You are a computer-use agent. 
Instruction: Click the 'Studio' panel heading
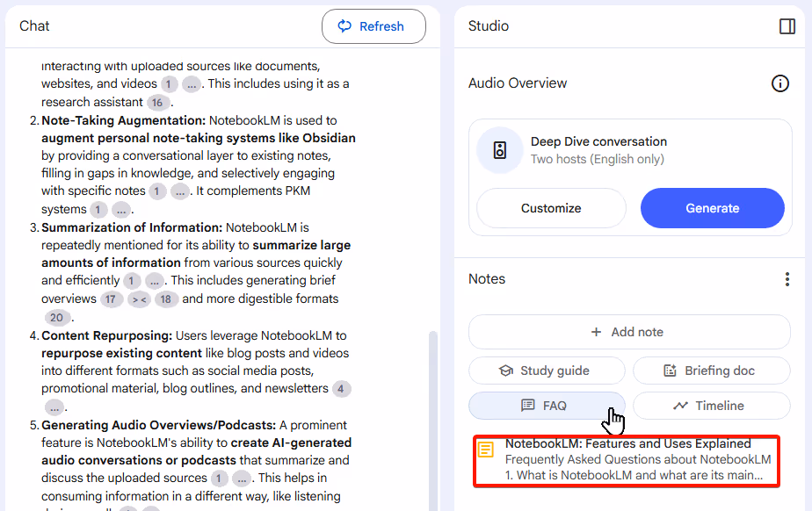pyautogui.click(x=489, y=25)
